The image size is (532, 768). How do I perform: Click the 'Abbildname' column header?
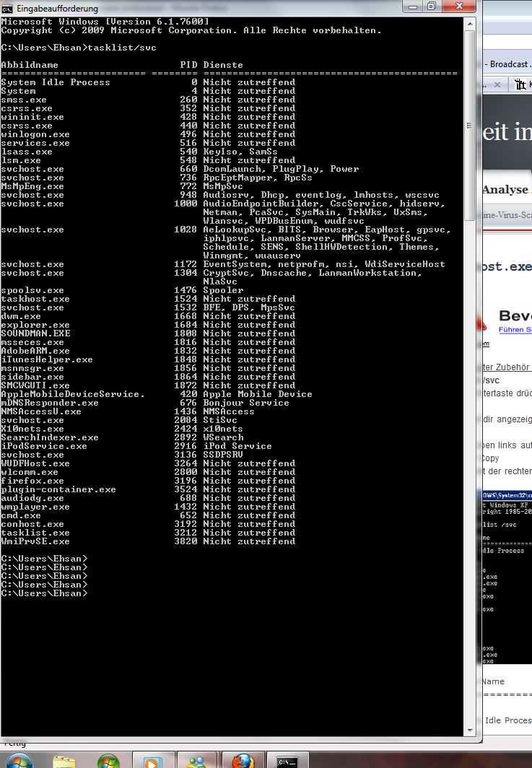[30, 65]
